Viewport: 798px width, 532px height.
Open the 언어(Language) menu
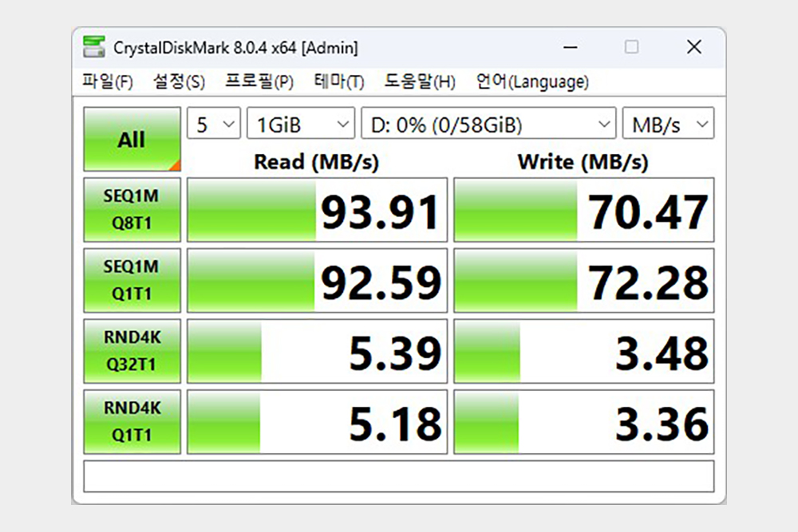(532, 81)
